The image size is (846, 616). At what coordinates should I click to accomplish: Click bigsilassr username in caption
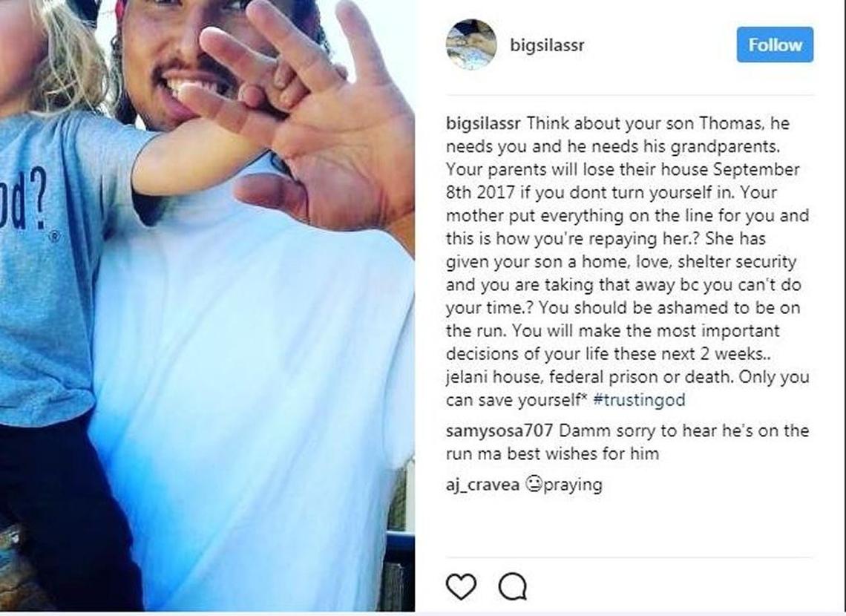click(483, 123)
